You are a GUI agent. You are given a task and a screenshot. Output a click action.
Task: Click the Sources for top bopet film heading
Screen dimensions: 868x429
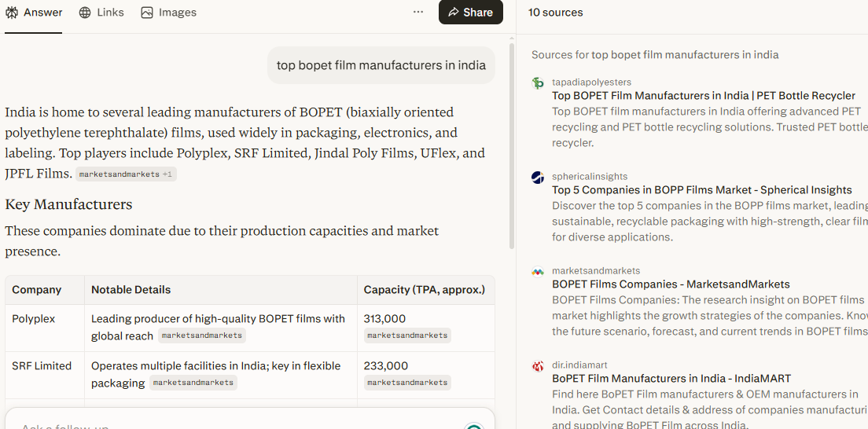pyautogui.click(x=655, y=55)
